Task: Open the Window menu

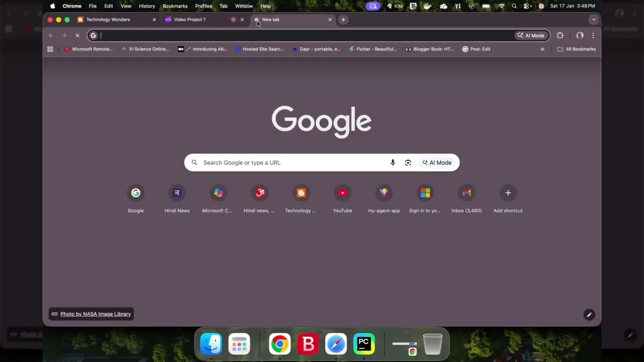Action: (244, 6)
